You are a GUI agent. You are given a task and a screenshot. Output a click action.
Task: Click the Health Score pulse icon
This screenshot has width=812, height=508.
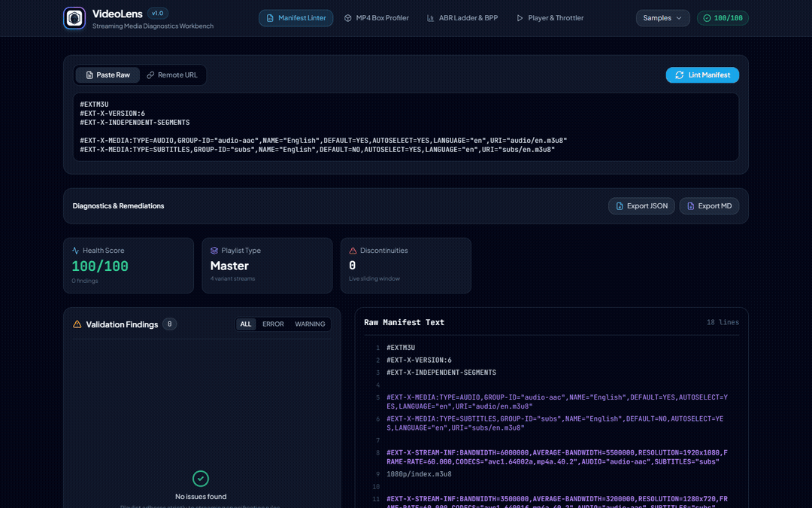click(76, 251)
